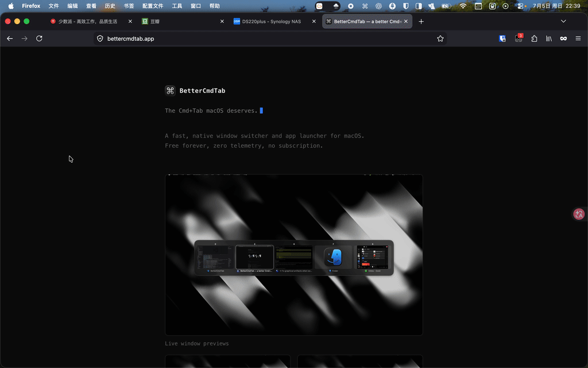
Task: Open a new tab with plus button
Action: (x=421, y=21)
